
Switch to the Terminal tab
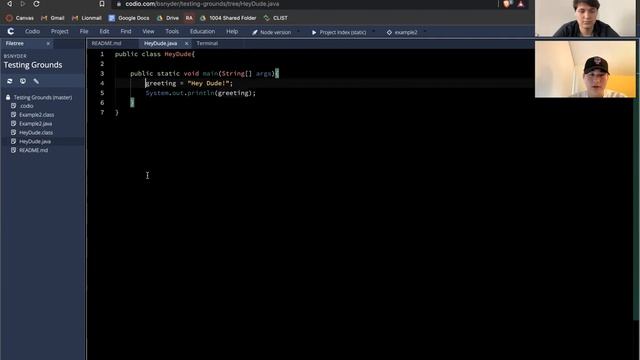click(x=207, y=43)
